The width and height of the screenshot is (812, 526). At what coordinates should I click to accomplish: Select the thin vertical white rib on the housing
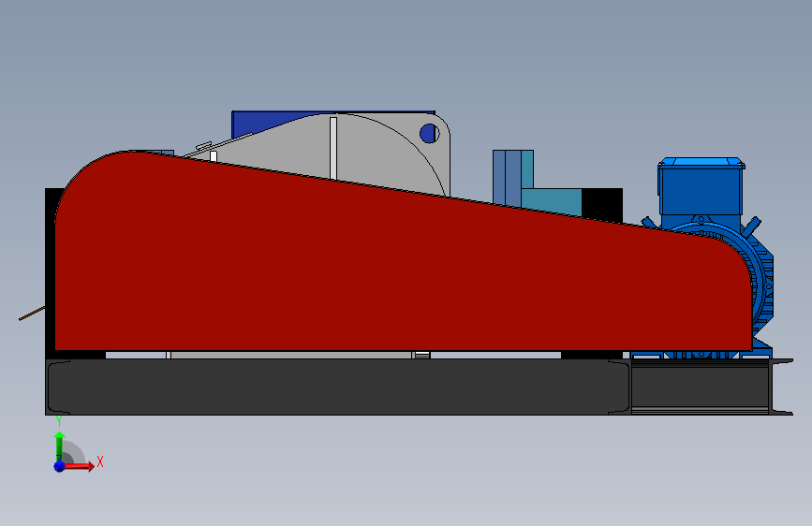point(333,149)
